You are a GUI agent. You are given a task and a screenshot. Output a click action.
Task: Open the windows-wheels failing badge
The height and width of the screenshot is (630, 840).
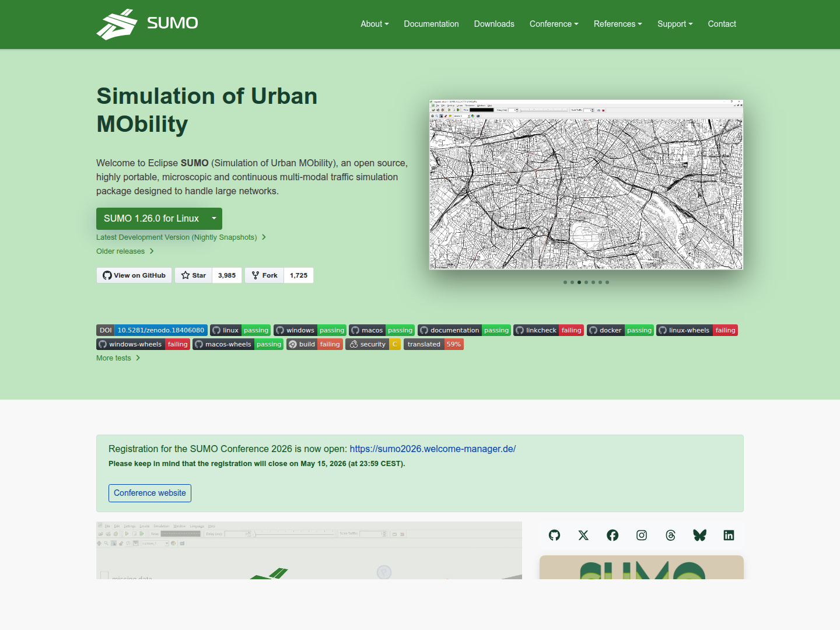click(x=143, y=344)
